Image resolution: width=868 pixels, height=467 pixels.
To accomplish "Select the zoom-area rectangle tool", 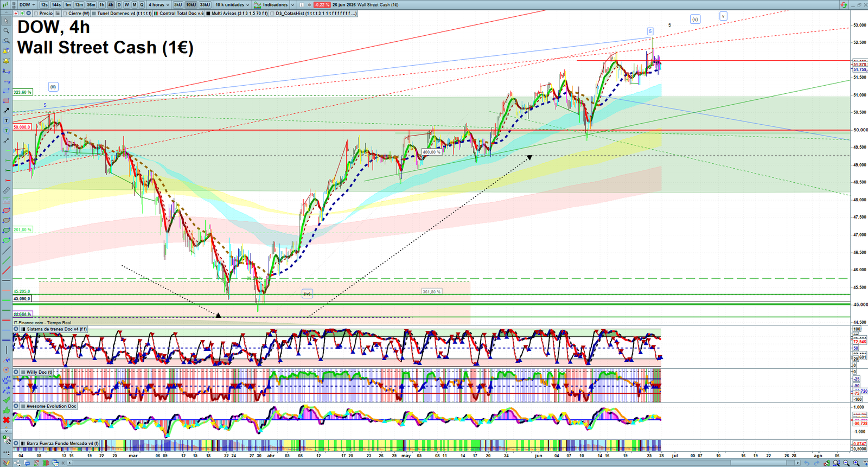I will pyautogui.click(x=6, y=41).
